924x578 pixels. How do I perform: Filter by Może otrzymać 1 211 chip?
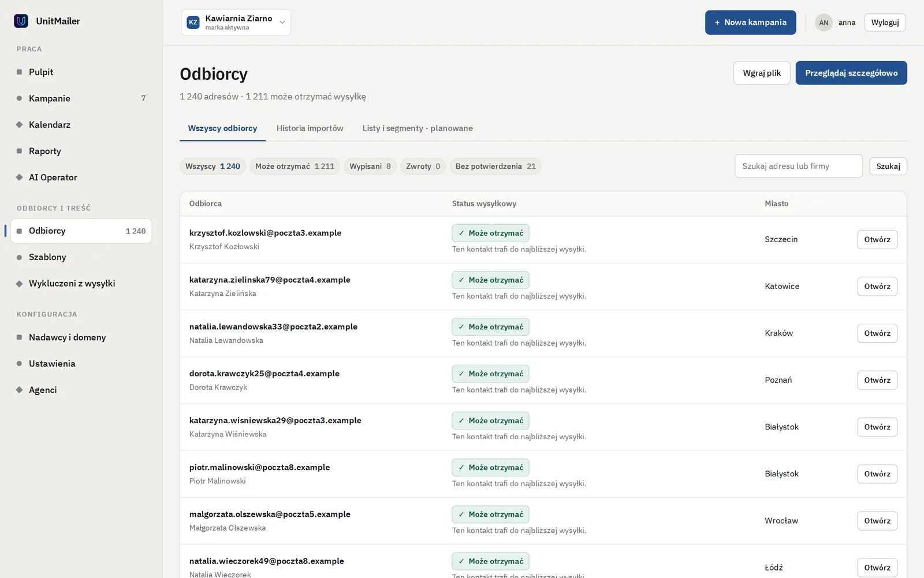[295, 166]
